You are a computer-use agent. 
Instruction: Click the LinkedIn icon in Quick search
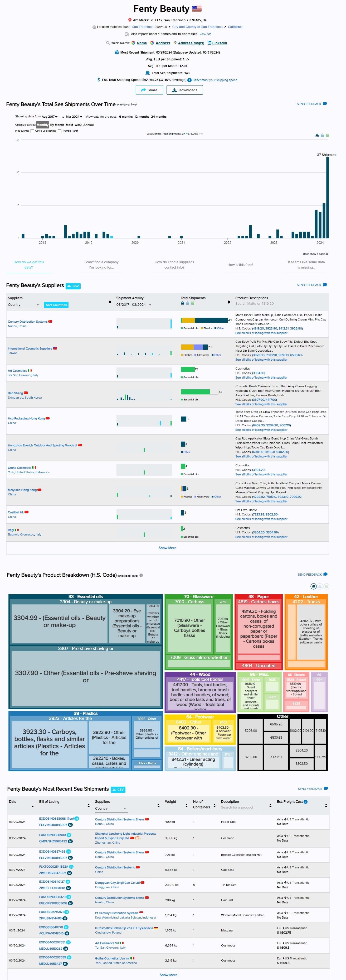[x=209, y=43]
